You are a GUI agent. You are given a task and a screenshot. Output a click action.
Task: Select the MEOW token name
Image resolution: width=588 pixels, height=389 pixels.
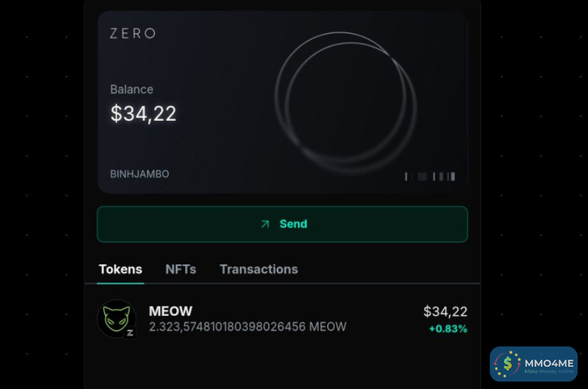click(x=171, y=311)
